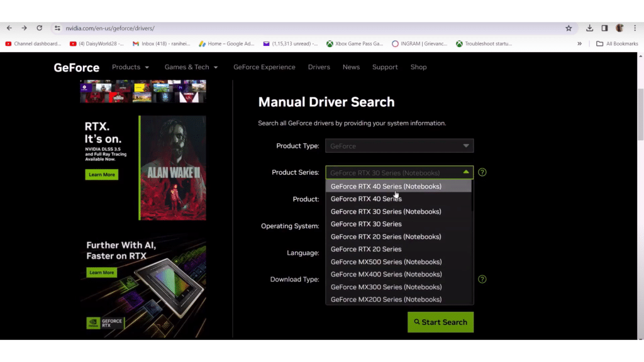
Task: Toggle the browser side panel icon
Action: pyautogui.click(x=604, y=28)
